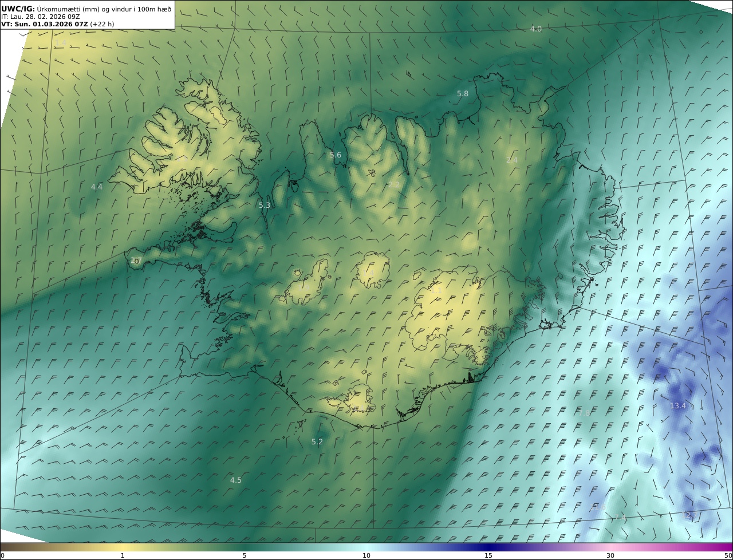Click the initial time line 'IT: Lau. 28. 02. 2026 09Z'
733x560 pixels.
coord(40,17)
